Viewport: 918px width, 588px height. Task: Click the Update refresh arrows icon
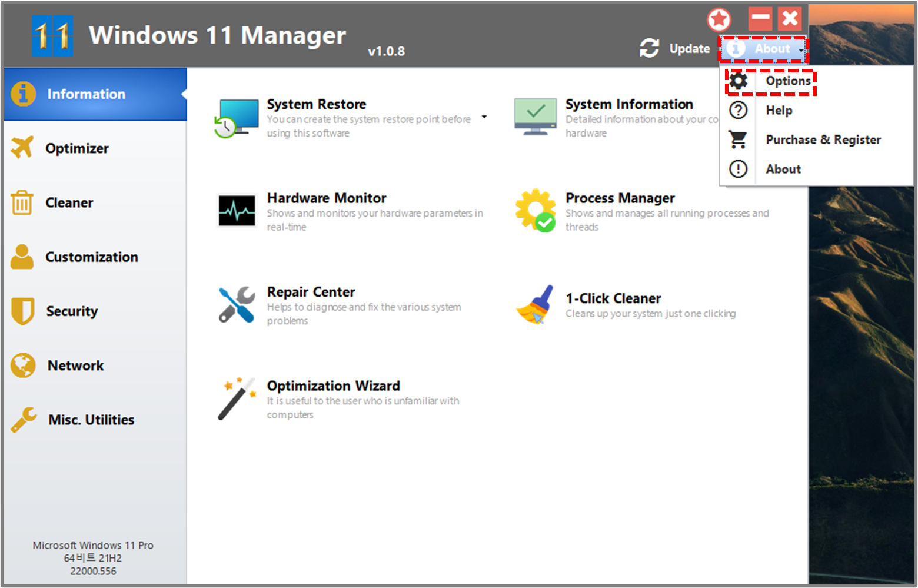(x=649, y=48)
